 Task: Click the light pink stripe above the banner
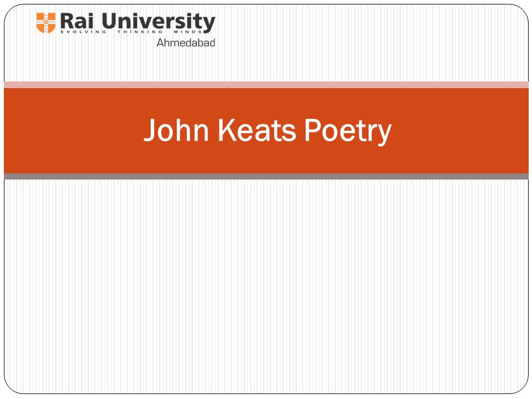(x=266, y=84)
